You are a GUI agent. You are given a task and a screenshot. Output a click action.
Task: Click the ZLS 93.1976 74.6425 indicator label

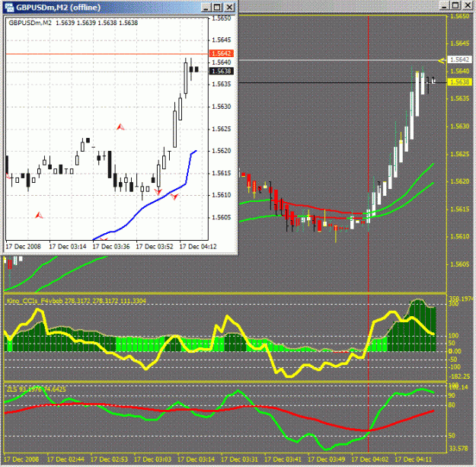pyautogui.click(x=37, y=389)
